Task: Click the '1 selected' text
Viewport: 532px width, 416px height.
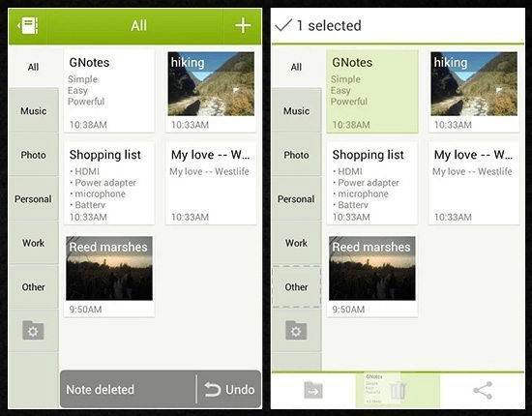Action: click(x=329, y=26)
